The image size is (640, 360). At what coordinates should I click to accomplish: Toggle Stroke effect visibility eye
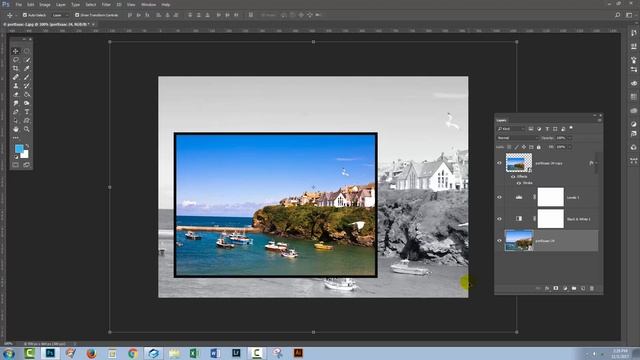[x=519, y=183]
